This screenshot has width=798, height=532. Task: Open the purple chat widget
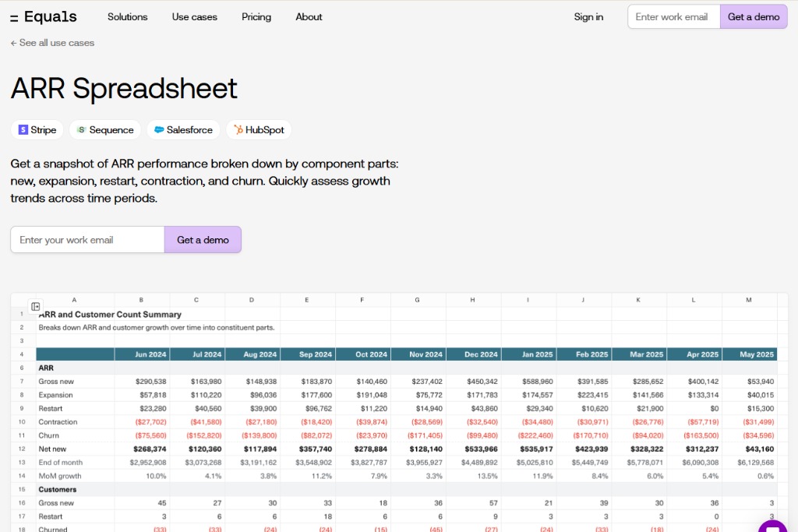click(x=774, y=527)
